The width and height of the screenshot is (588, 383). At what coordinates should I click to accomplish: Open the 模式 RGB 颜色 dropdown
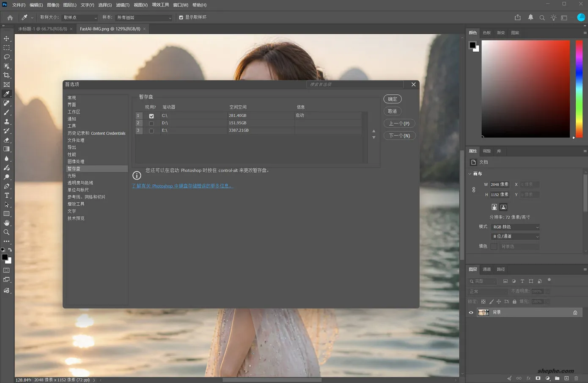[515, 227]
